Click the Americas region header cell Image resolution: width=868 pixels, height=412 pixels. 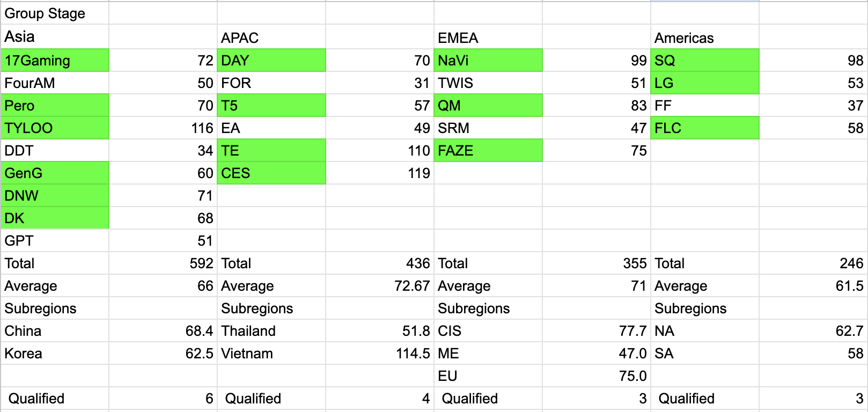(704, 38)
